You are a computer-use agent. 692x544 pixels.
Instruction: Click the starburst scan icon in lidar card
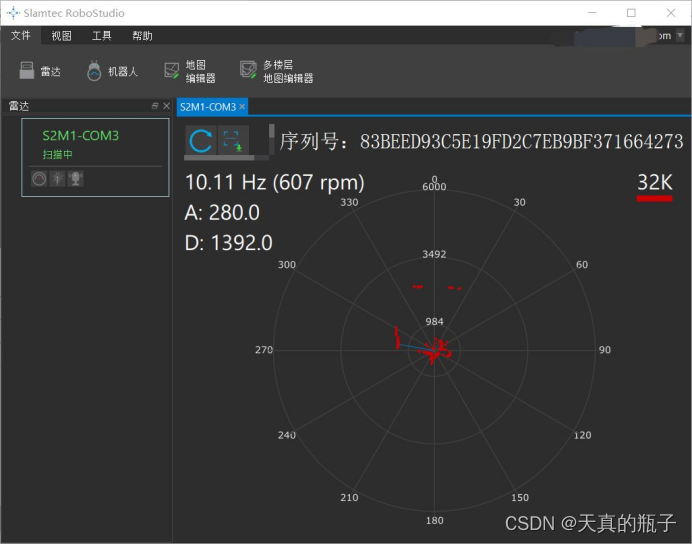(57, 179)
